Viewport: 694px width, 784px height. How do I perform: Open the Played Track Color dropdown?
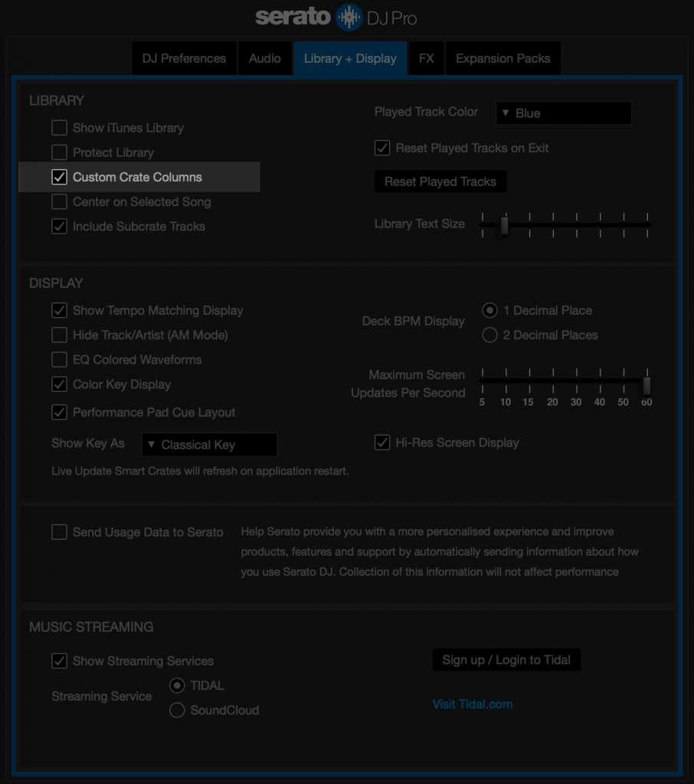[564, 113]
